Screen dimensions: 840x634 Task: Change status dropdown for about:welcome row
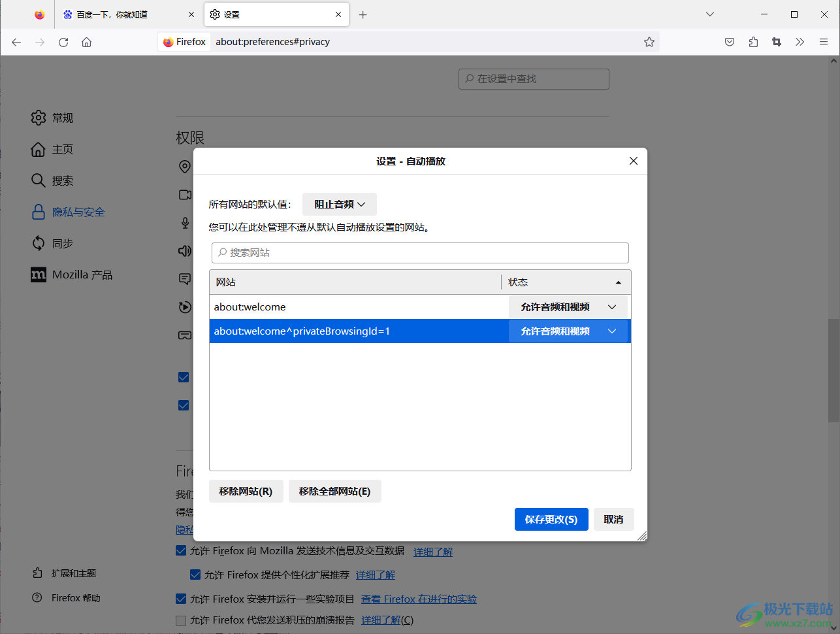pos(568,307)
